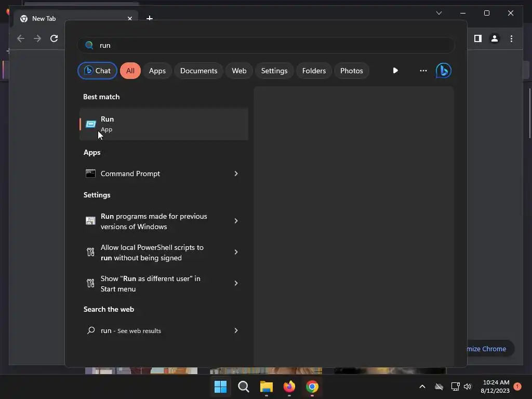Screen dimensions: 532x399
Task: Open volume speaker tray icon
Action: click(x=468, y=387)
